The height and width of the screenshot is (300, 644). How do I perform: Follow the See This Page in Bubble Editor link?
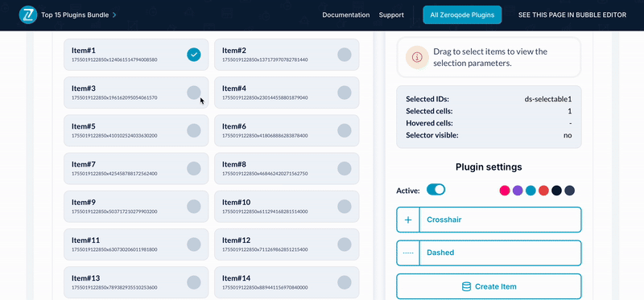tap(572, 15)
